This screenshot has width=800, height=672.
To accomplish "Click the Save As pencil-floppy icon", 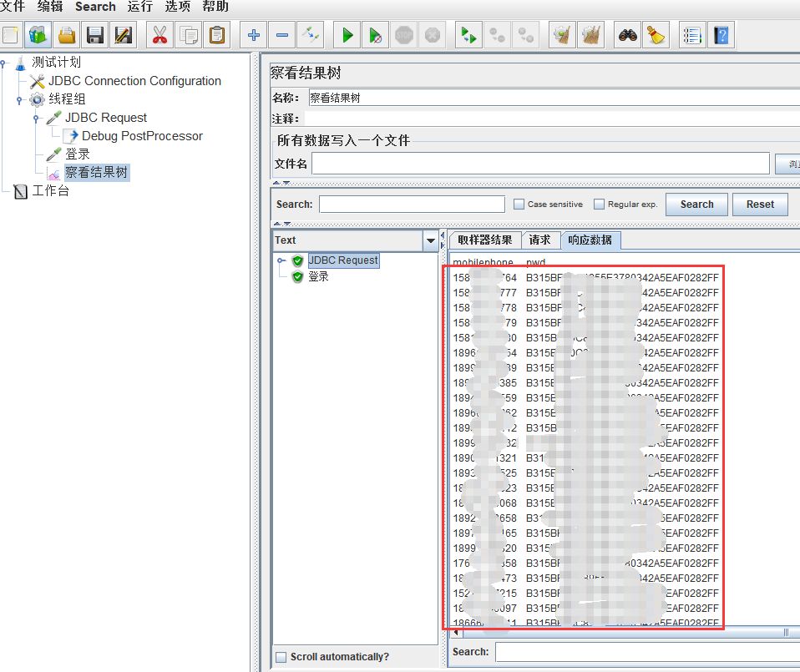I will click(x=124, y=35).
